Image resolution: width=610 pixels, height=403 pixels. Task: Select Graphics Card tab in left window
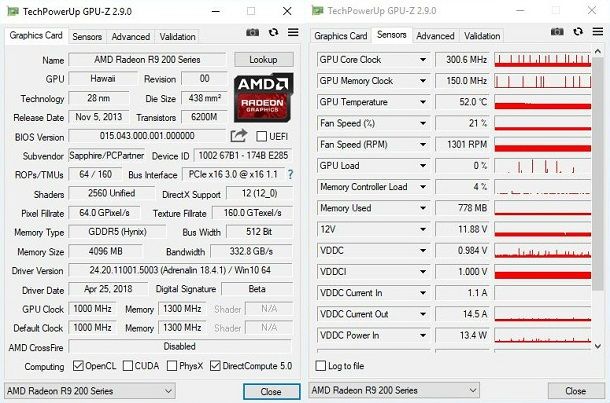coord(36,35)
